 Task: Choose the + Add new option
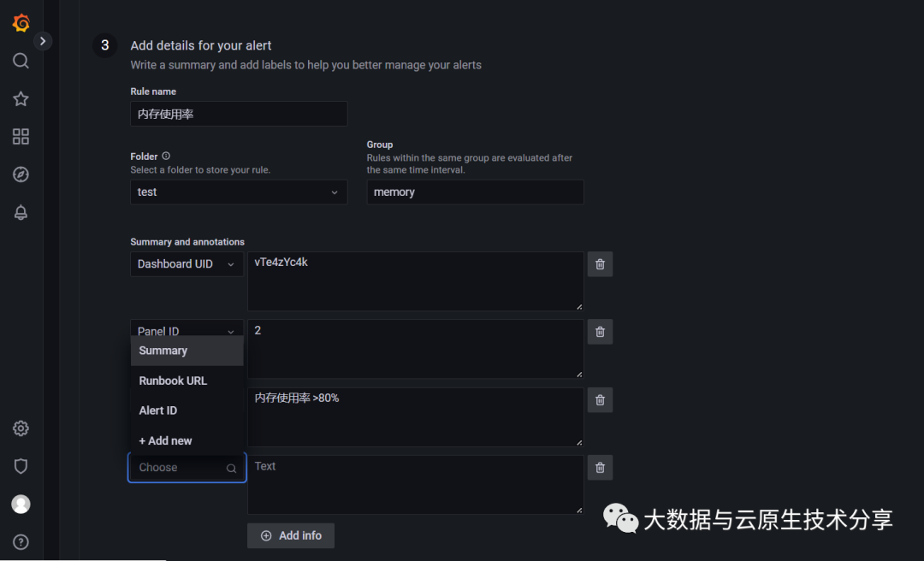[166, 440]
